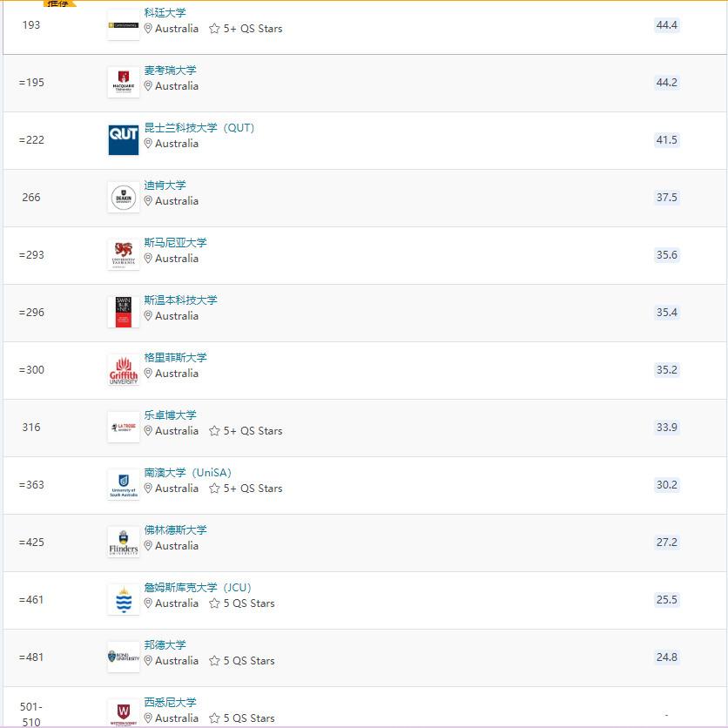Open the 科廷大学 university link
Image resolution: width=728 pixels, height=728 pixels.
pos(165,13)
